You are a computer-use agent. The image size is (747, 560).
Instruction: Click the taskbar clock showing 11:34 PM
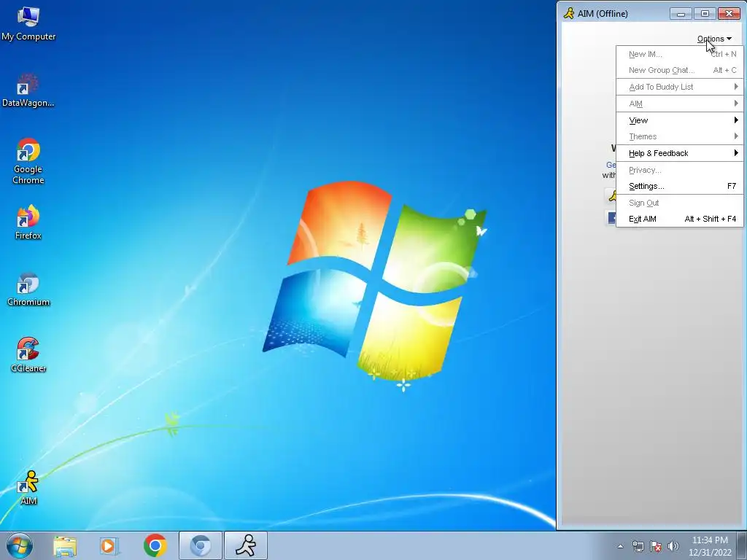tap(710, 546)
